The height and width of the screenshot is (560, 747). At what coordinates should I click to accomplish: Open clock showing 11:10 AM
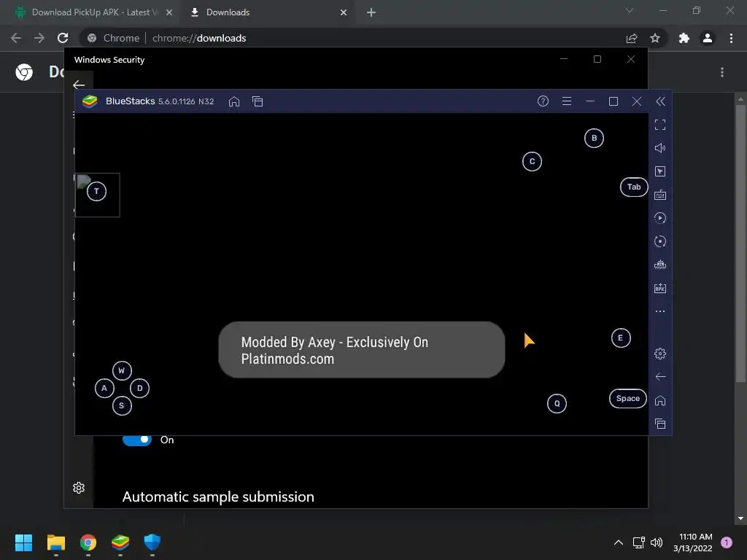coord(693,542)
